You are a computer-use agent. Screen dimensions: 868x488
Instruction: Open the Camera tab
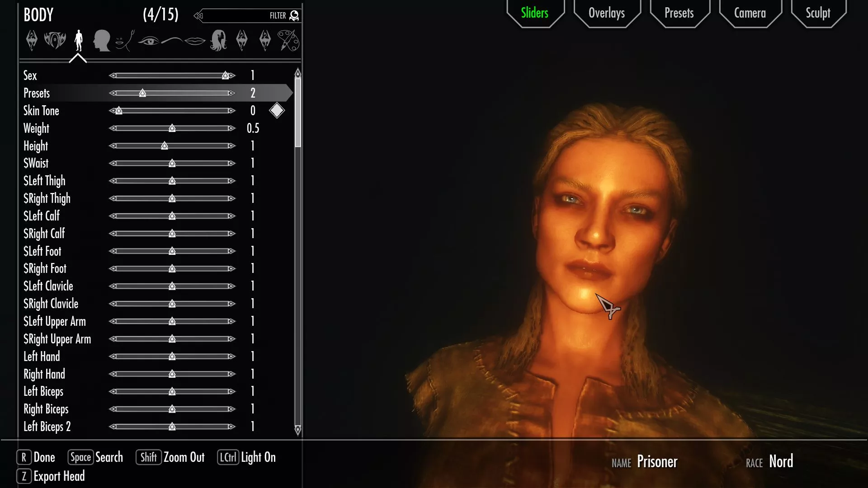point(750,13)
